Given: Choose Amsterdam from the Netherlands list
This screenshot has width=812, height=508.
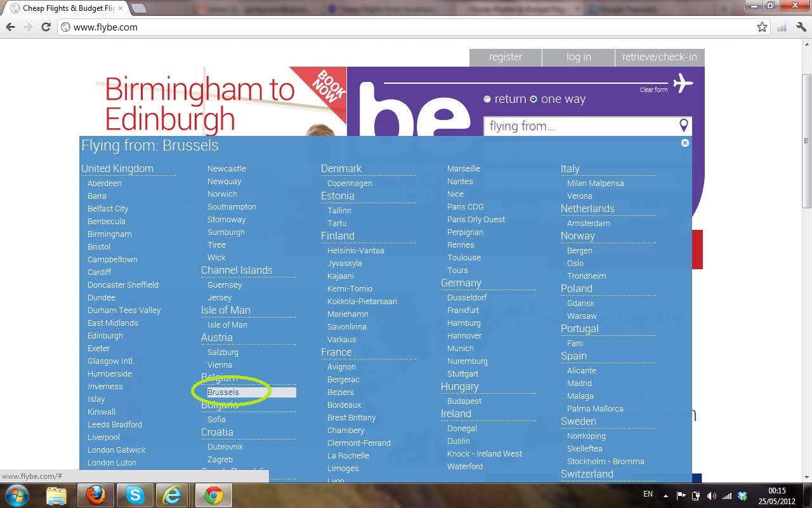Looking at the screenshot, I should pyautogui.click(x=588, y=224).
